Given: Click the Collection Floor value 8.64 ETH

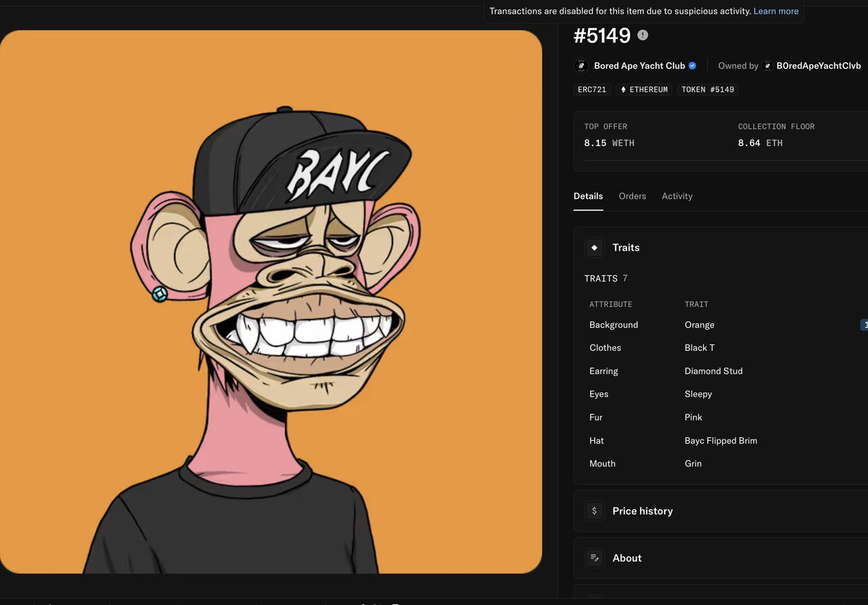Looking at the screenshot, I should click(x=760, y=143).
